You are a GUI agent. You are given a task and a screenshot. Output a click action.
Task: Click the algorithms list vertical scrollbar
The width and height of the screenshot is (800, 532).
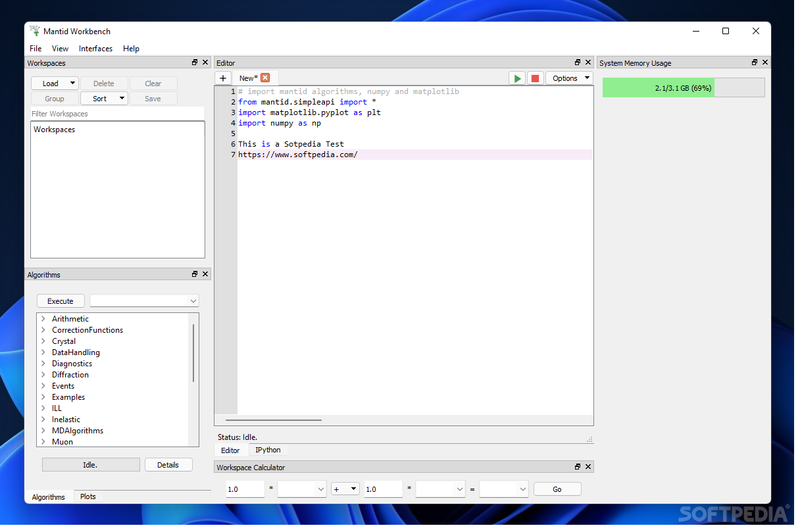[x=193, y=353]
